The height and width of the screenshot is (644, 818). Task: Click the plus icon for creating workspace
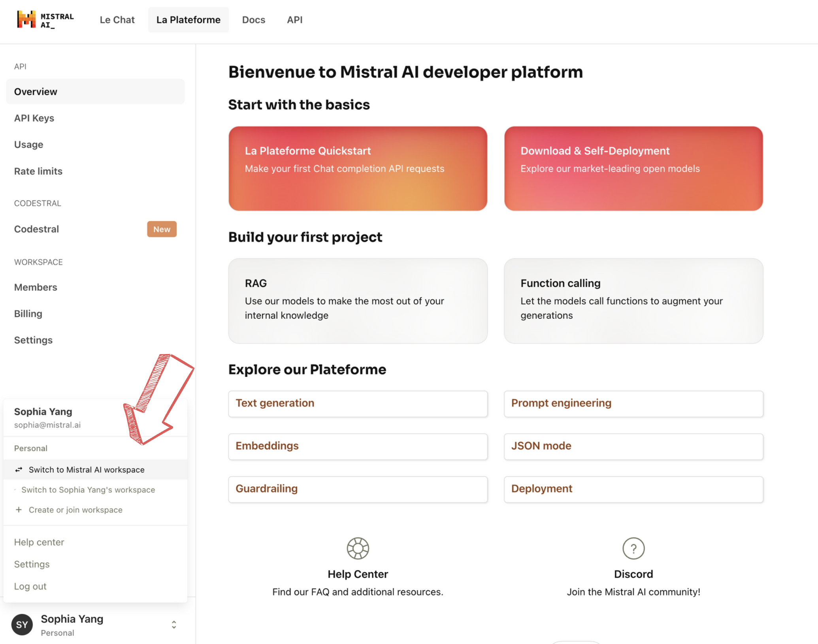click(19, 510)
